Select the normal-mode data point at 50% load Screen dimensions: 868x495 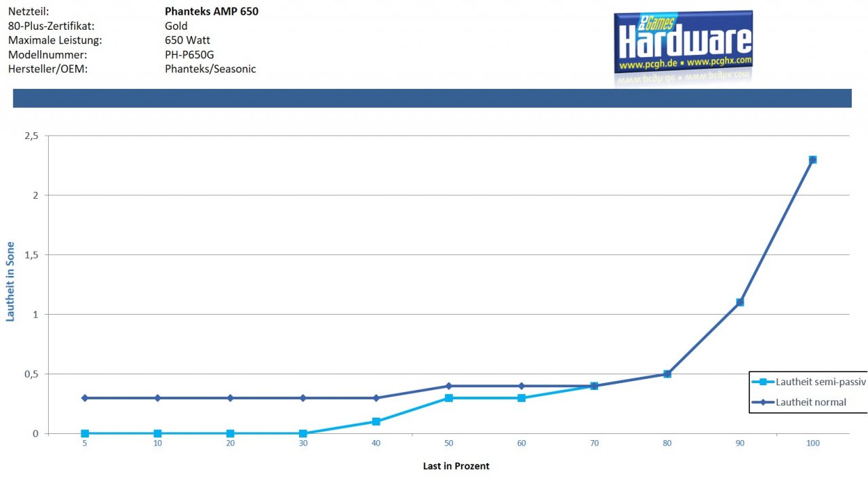(449, 386)
